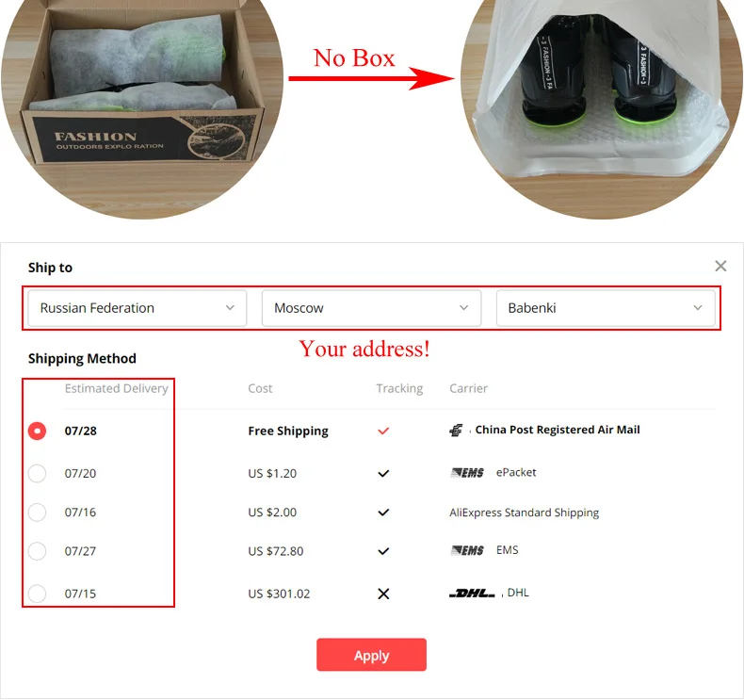Click the tracking checkmark for ePacket

click(383, 473)
